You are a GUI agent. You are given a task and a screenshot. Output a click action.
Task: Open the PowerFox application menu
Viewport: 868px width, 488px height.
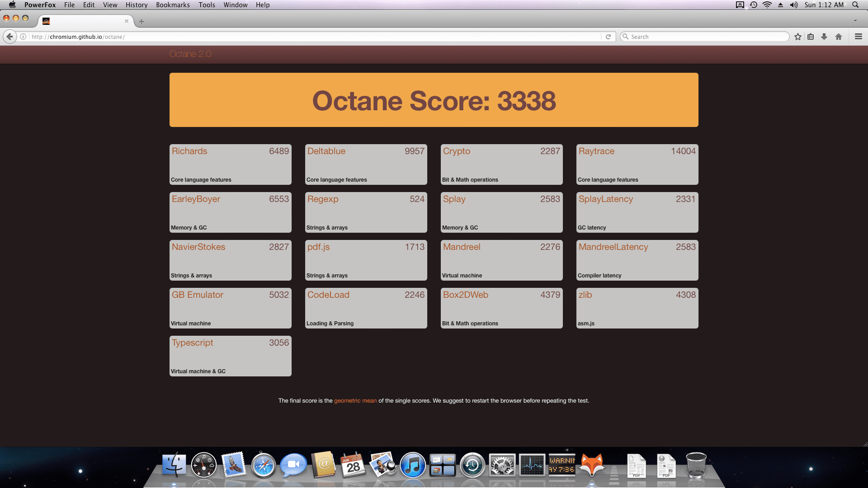tap(40, 5)
